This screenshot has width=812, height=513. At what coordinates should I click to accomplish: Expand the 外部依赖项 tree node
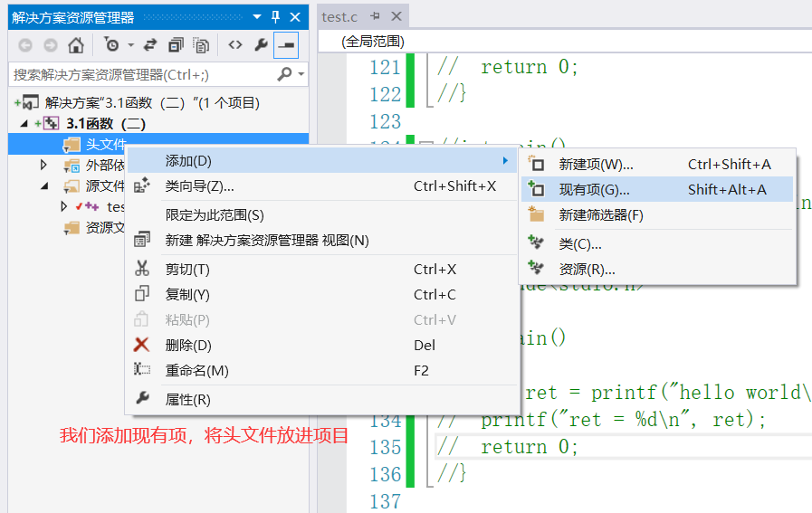click(x=44, y=166)
